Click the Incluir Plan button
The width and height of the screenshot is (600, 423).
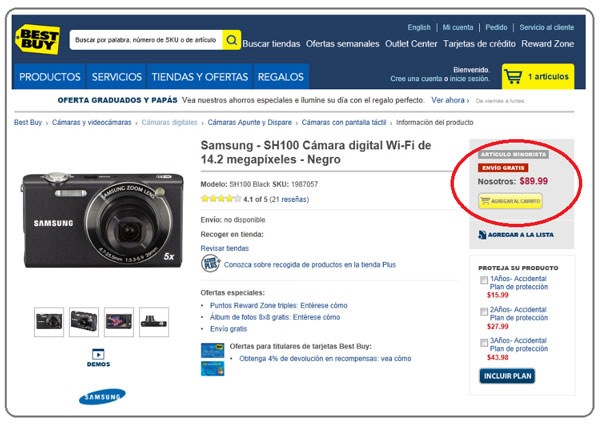point(508,376)
